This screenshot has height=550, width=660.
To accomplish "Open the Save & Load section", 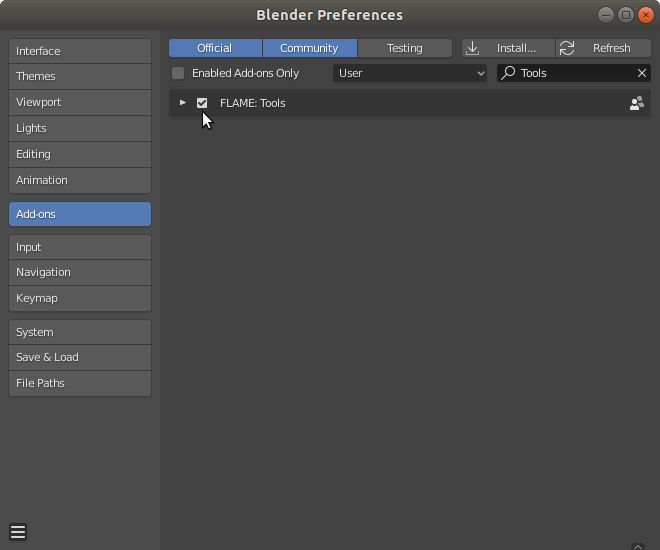I will 80,357.
